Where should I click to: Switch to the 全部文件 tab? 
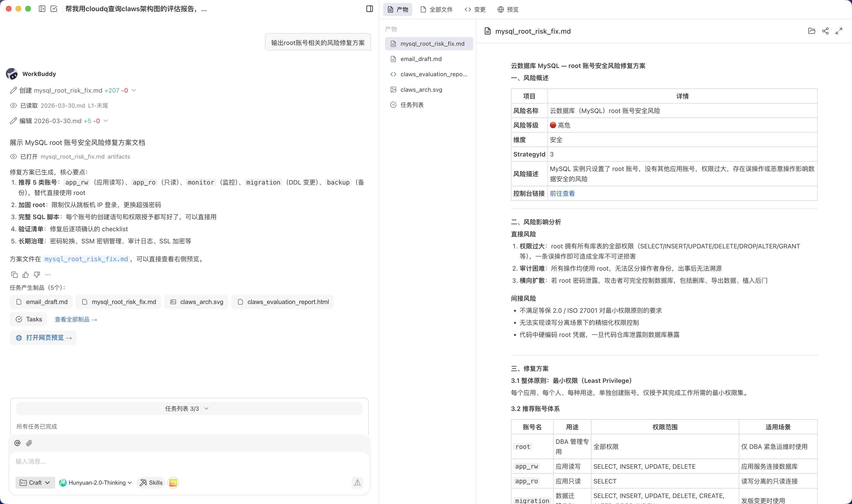436,9
